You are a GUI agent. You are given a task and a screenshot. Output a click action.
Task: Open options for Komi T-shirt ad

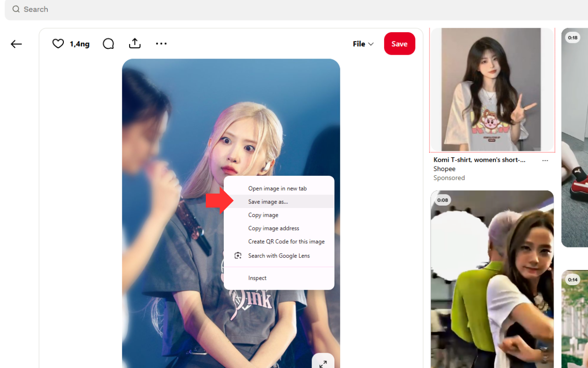point(545,161)
